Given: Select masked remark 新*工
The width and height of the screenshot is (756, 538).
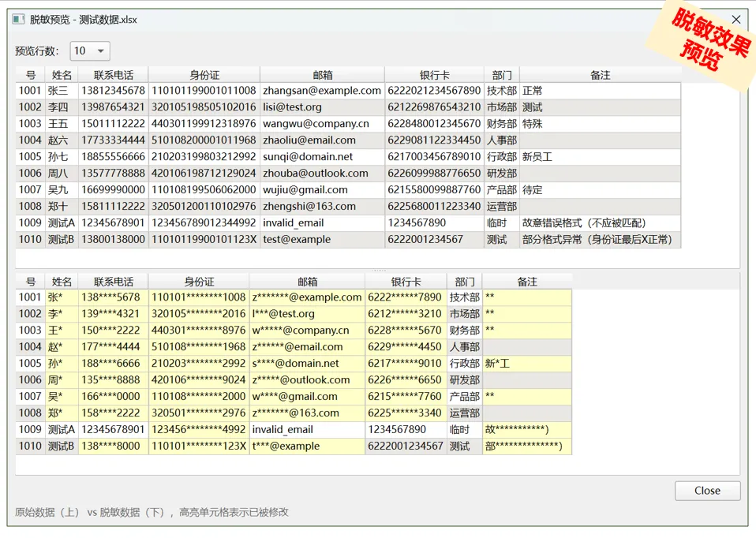Looking at the screenshot, I should pos(527,364).
